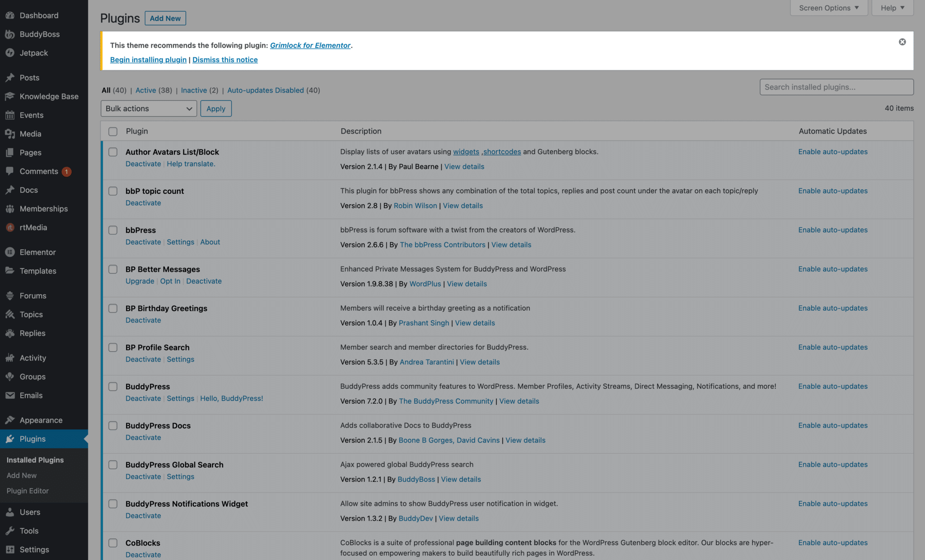Filter plugins by Active
The height and width of the screenshot is (560, 925).
point(146,90)
